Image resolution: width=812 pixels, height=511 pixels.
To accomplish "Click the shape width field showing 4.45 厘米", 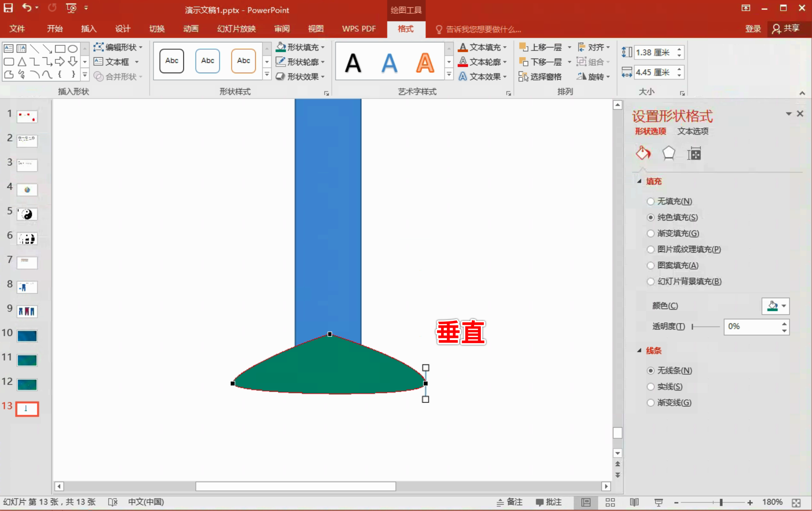I will coord(659,72).
